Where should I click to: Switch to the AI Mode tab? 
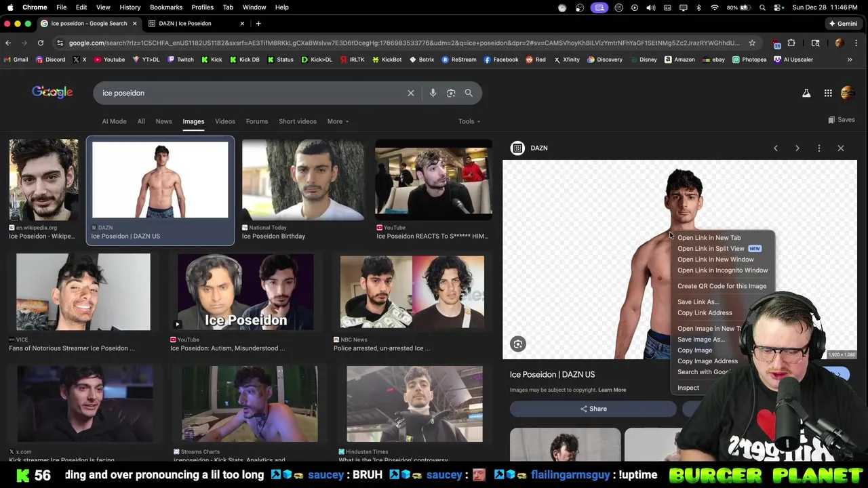114,121
